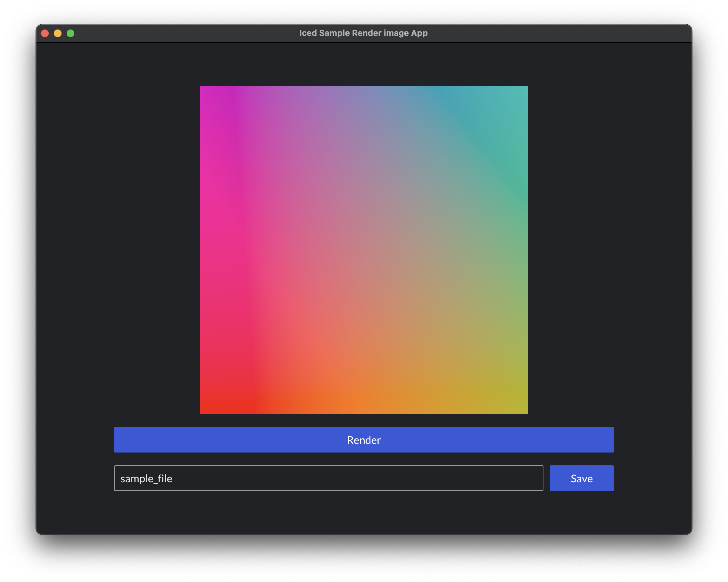The image size is (728, 582).
Task: Click the blue Render button
Action: (364, 439)
